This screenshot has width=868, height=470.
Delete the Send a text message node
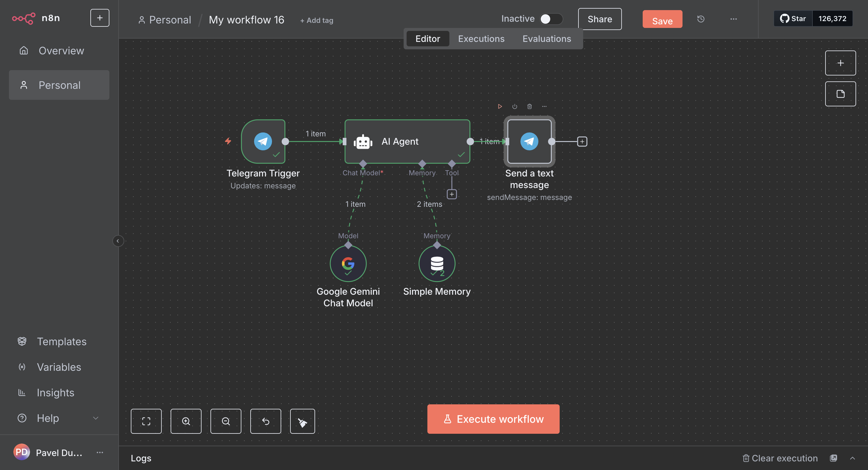tap(529, 106)
